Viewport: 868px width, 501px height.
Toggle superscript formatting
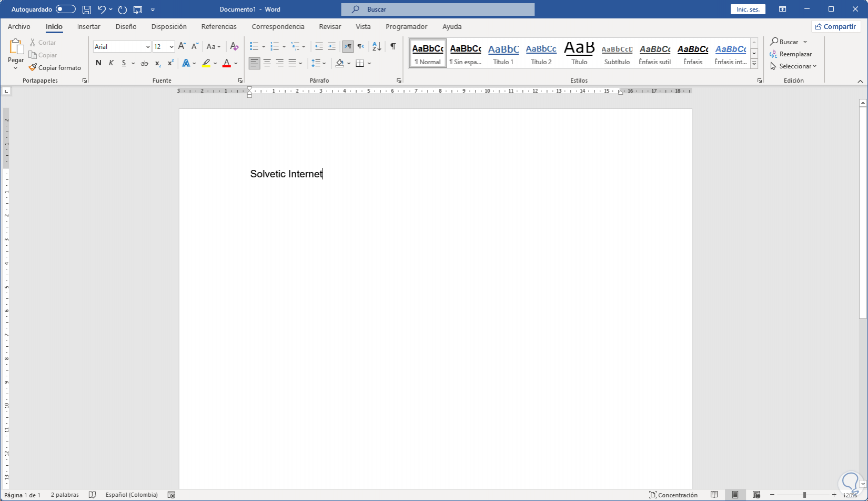pyautogui.click(x=170, y=63)
